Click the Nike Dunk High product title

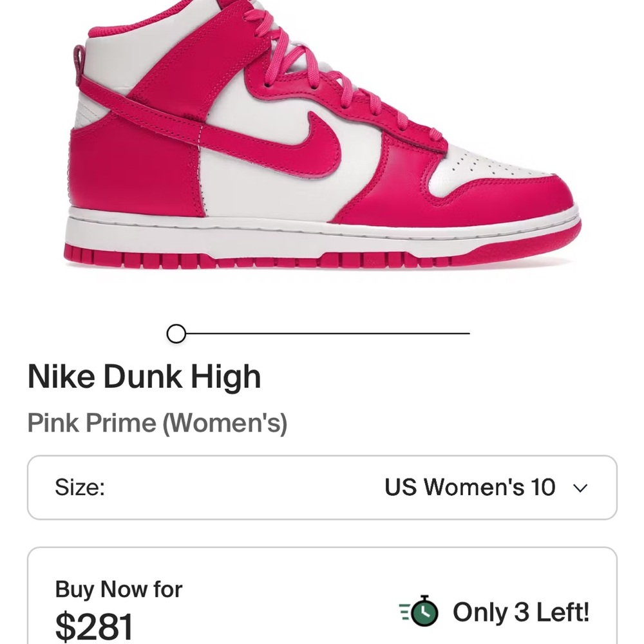[144, 376]
